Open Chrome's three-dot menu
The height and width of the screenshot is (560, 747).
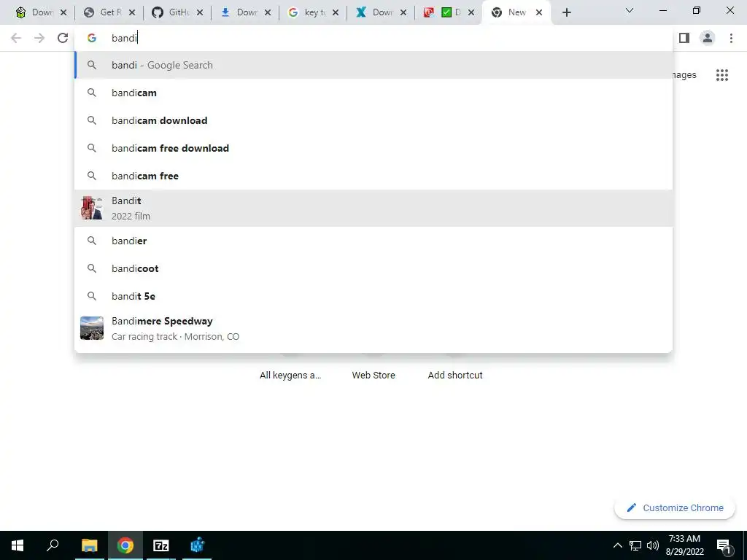tap(731, 38)
